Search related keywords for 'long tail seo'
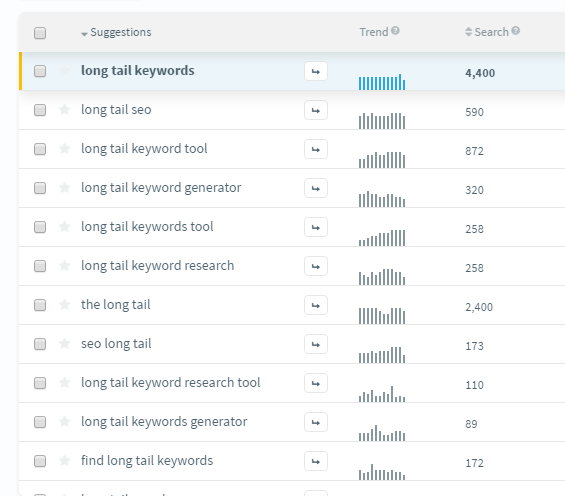 tap(316, 110)
